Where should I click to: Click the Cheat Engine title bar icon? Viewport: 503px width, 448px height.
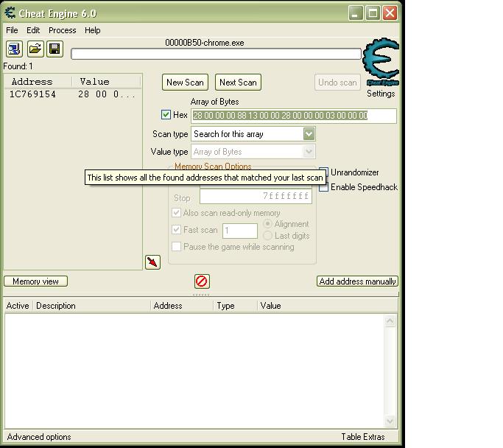coord(10,13)
